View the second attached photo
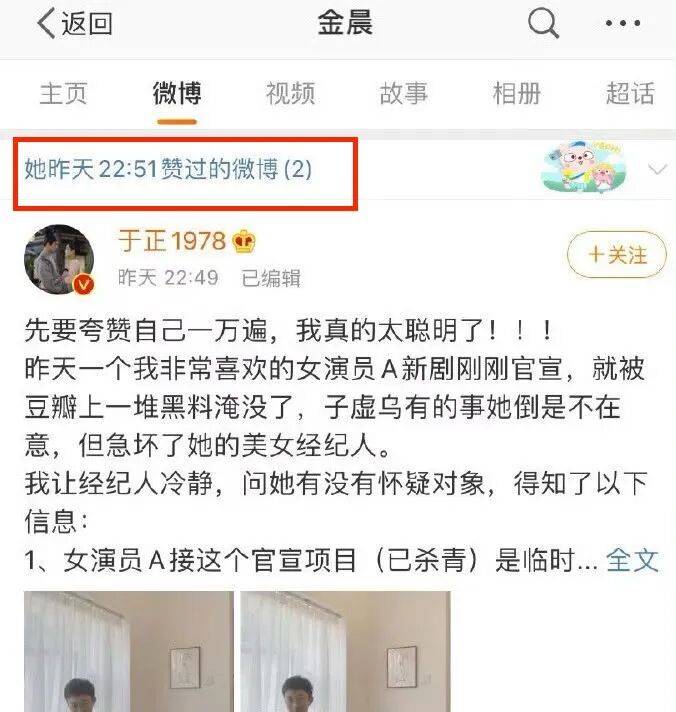 pos(345,651)
